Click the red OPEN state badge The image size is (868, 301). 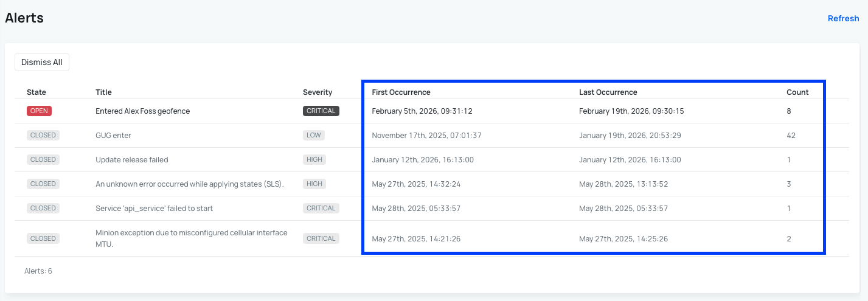coord(39,111)
